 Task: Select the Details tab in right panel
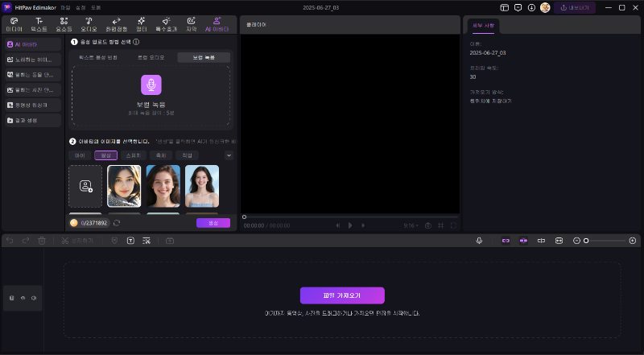point(484,26)
